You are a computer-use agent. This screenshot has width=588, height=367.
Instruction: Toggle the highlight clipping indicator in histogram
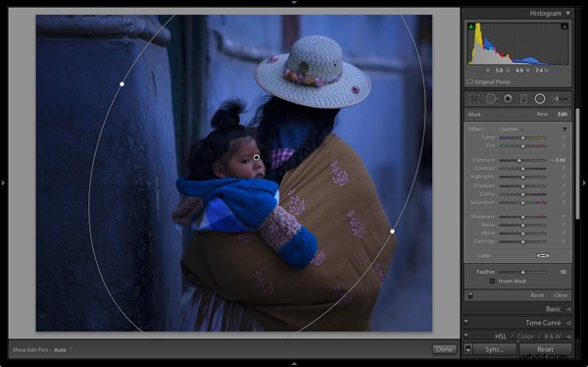pyautogui.click(x=564, y=26)
